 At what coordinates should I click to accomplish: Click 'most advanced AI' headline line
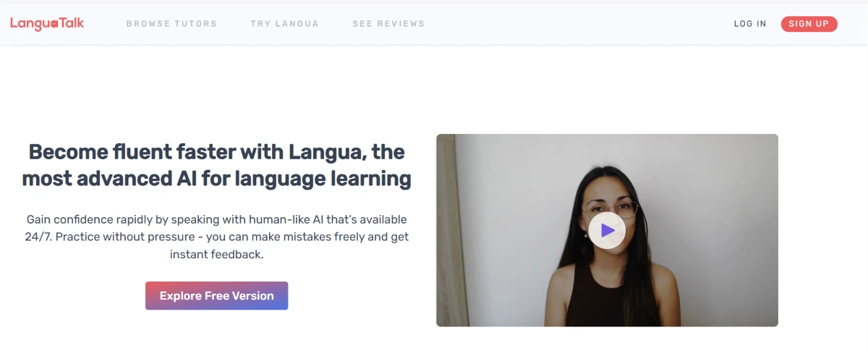217,178
